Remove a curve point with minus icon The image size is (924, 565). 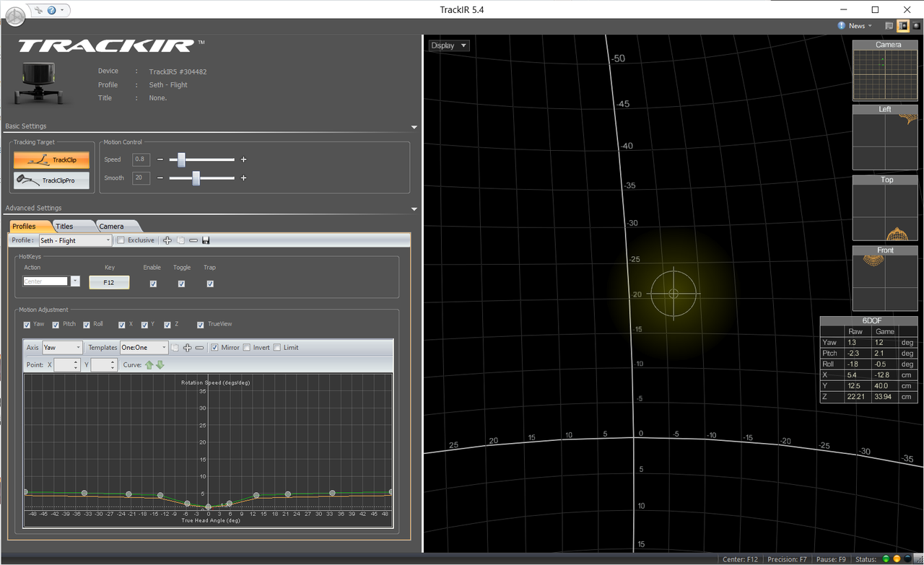tap(200, 348)
